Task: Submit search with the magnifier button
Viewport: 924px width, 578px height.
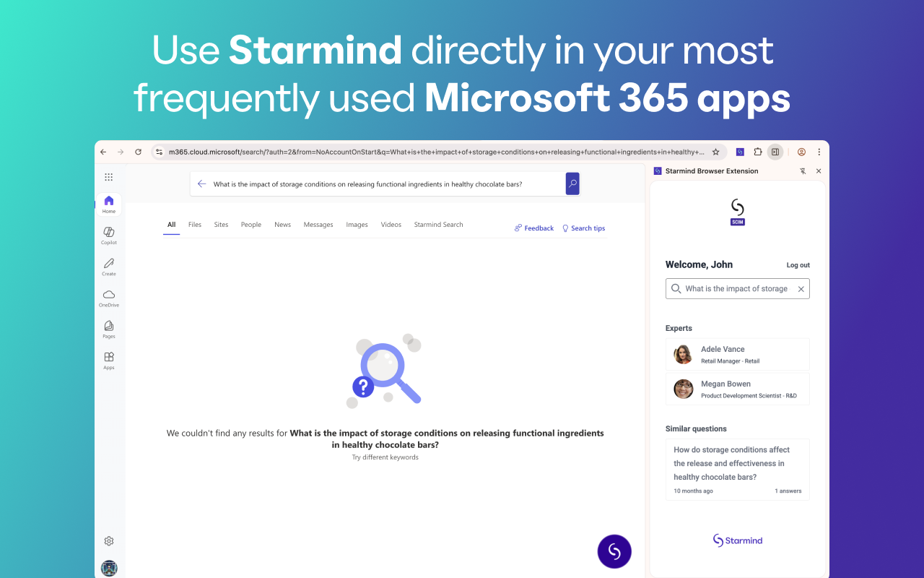Action: (572, 184)
